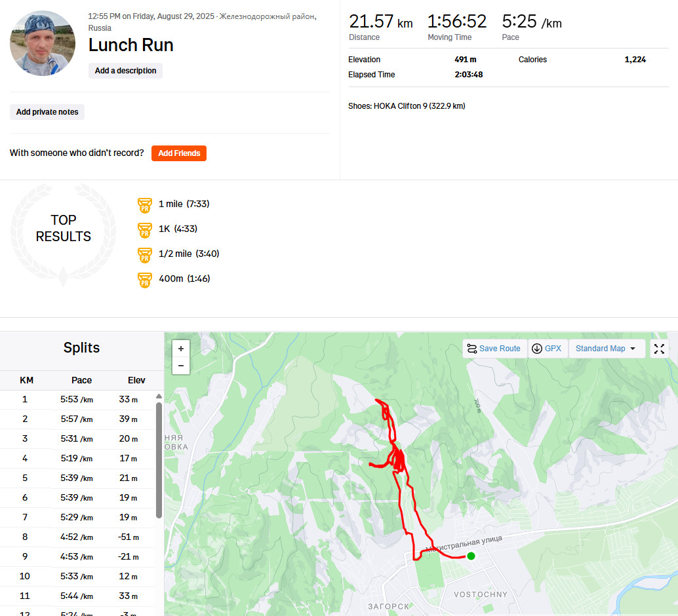Click the splits scroll-up arrow

pos(159,396)
